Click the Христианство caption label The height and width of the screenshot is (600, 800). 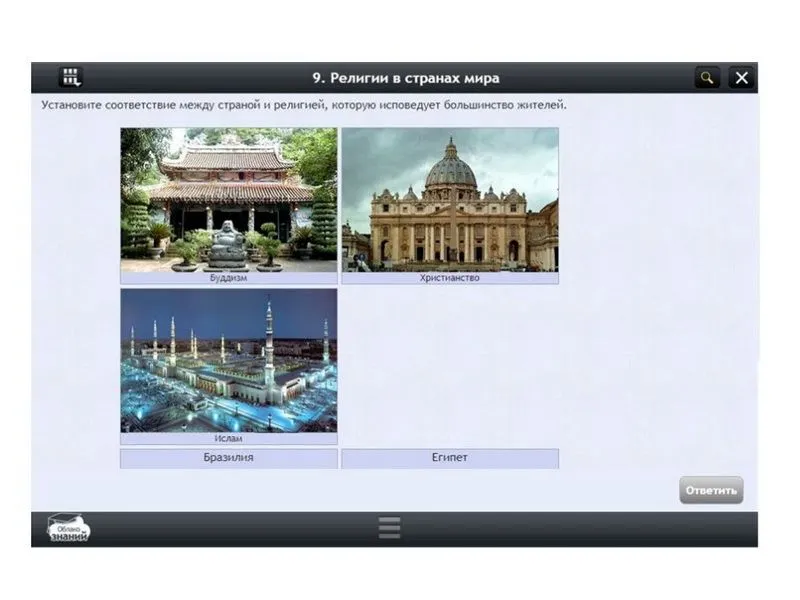click(449, 278)
